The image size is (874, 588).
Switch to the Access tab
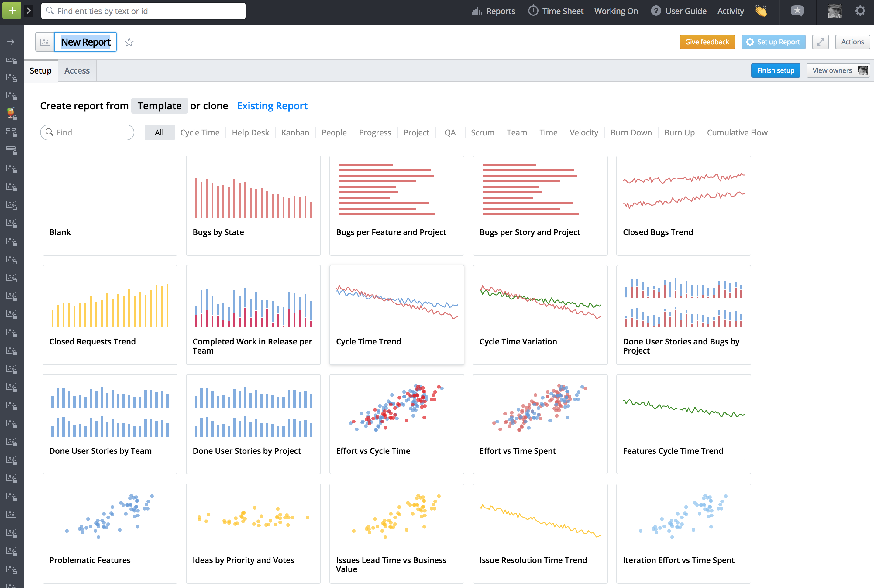[77, 70]
